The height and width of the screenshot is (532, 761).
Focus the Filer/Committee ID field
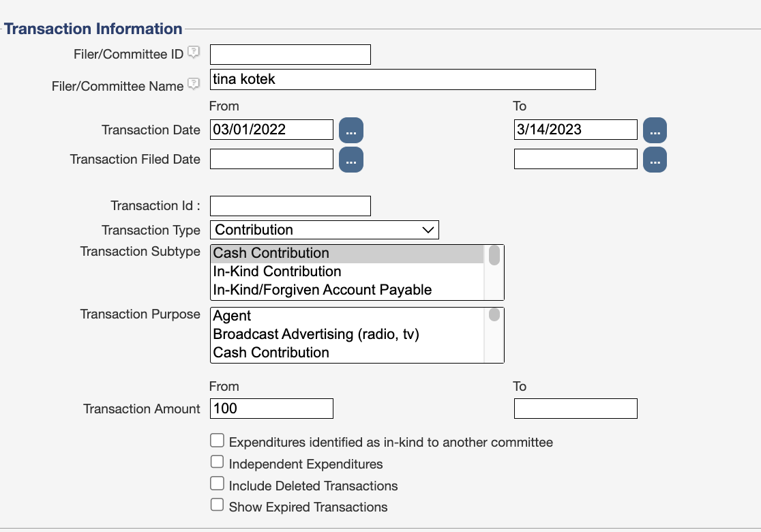point(290,55)
